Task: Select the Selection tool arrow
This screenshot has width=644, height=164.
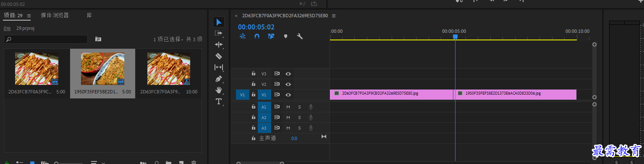Action: [x=219, y=22]
